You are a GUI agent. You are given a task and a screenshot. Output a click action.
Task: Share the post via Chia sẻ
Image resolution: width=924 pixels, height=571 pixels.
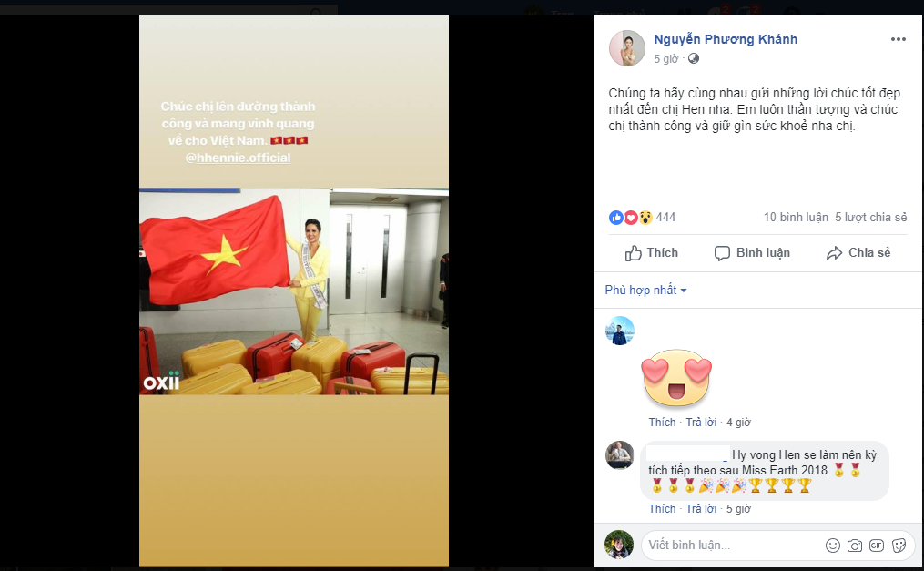(858, 253)
